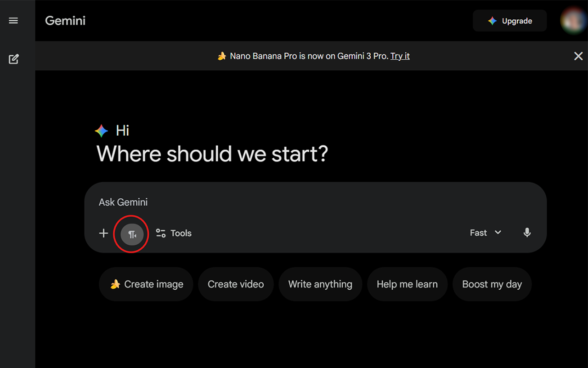Follow the Try it link in the banner

click(x=400, y=56)
